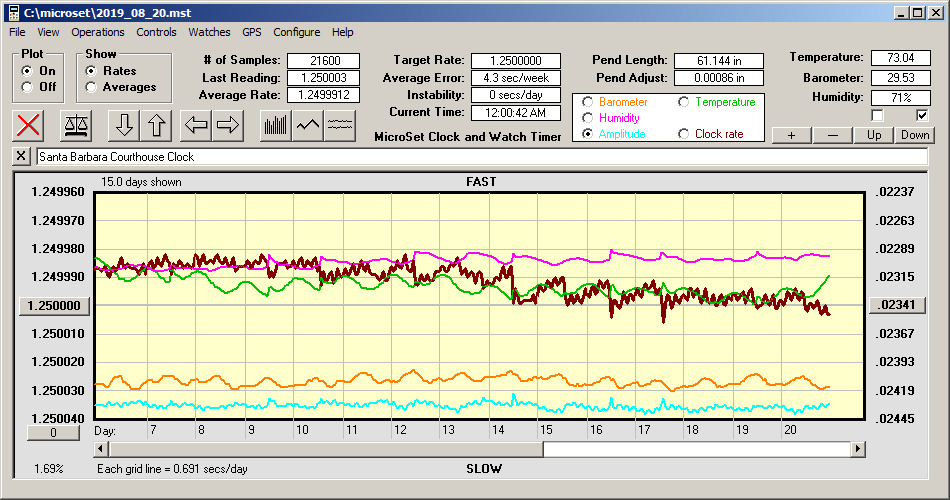
Task: Click the horizontal scrollbar right arrow
Action: tap(857, 449)
